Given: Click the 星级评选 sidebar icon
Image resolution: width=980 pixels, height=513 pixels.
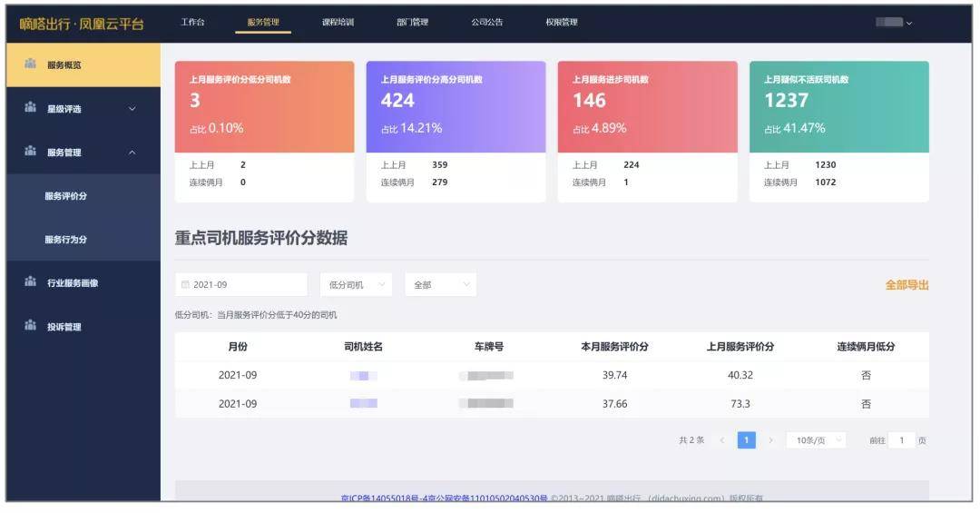Looking at the screenshot, I should (30, 108).
